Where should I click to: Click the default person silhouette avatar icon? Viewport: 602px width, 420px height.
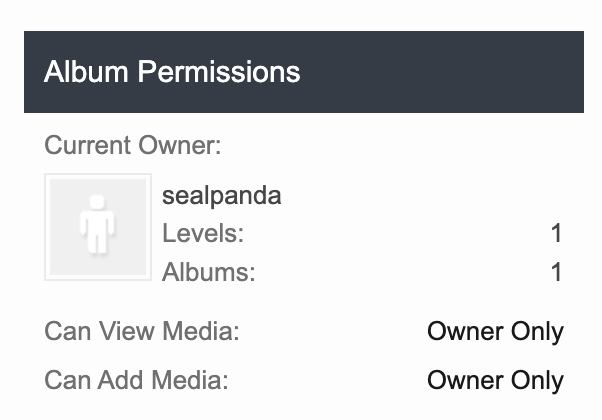[97, 225]
